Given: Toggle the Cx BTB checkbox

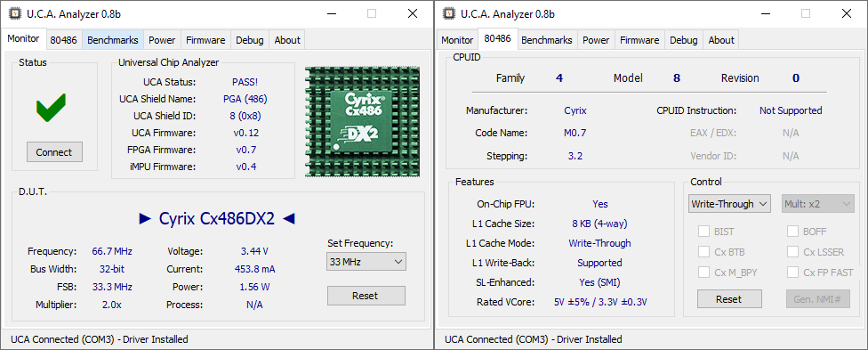Looking at the screenshot, I should point(703,252).
